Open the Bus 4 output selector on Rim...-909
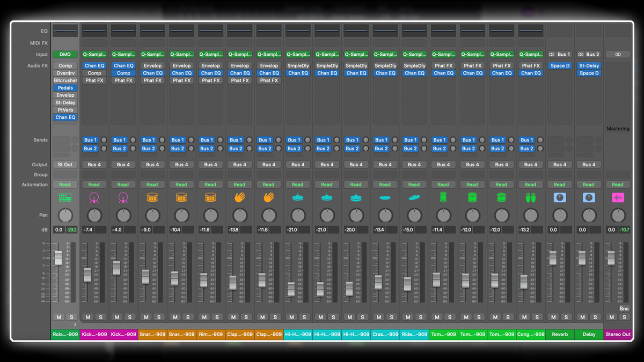This screenshot has height=362, width=644. click(210, 164)
